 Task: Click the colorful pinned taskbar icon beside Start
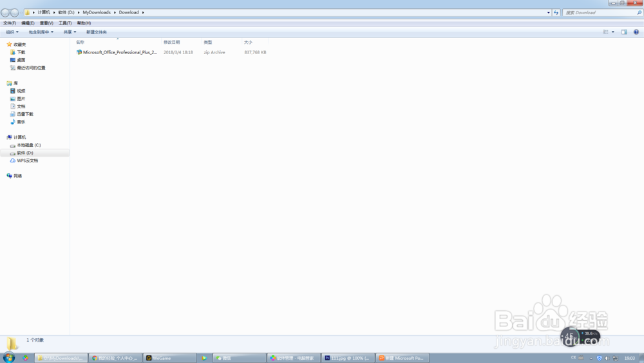pyautogui.click(x=26, y=358)
